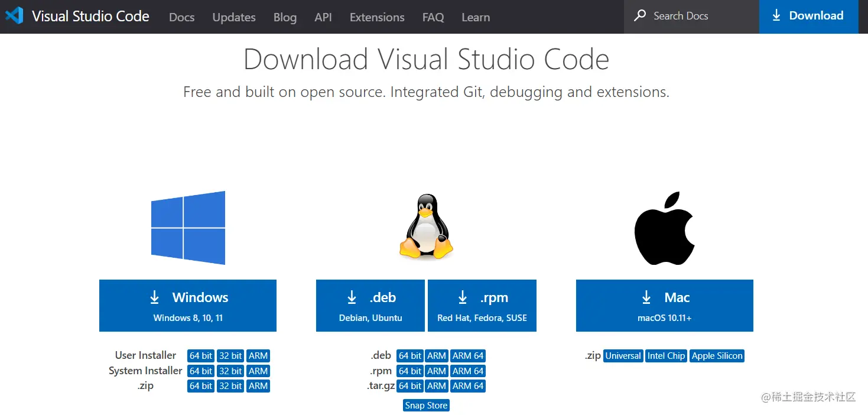Download Mac .zip Apple Silicon
This screenshot has height=415, width=868.
coord(717,356)
